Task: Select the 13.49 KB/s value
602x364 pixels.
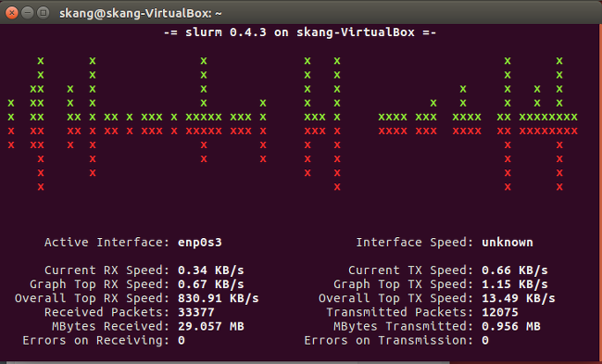Action: (x=519, y=298)
